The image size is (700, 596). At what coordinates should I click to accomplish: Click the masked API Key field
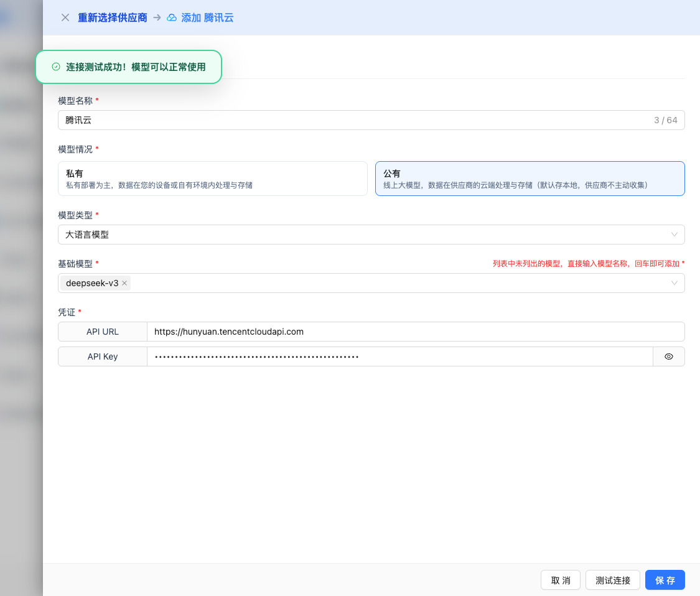[x=399, y=356]
